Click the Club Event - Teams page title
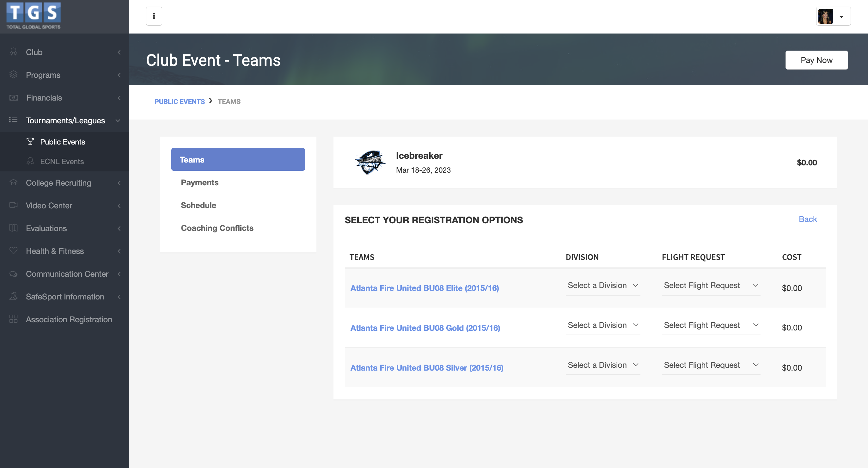This screenshot has height=468, width=868. tap(213, 60)
